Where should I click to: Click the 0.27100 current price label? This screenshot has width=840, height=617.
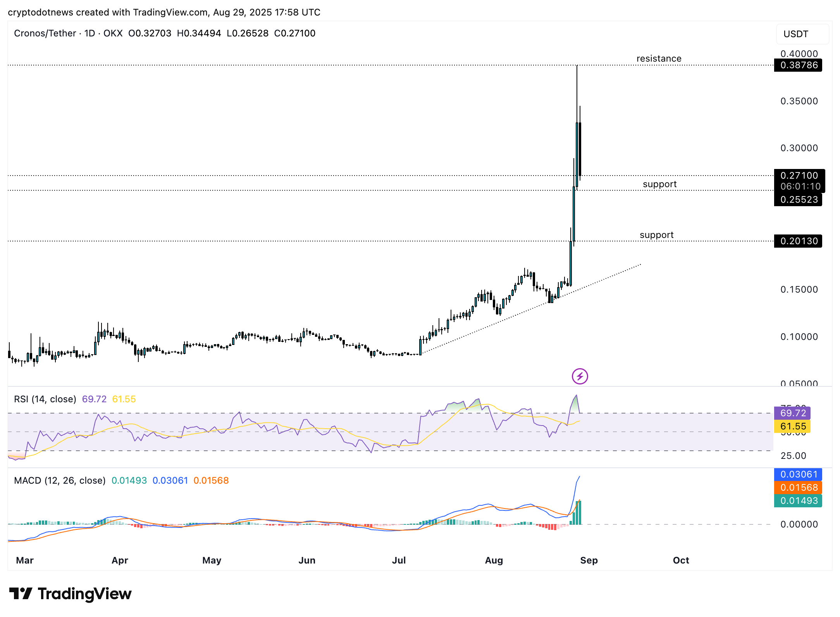pyautogui.click(x=799, y=176)
